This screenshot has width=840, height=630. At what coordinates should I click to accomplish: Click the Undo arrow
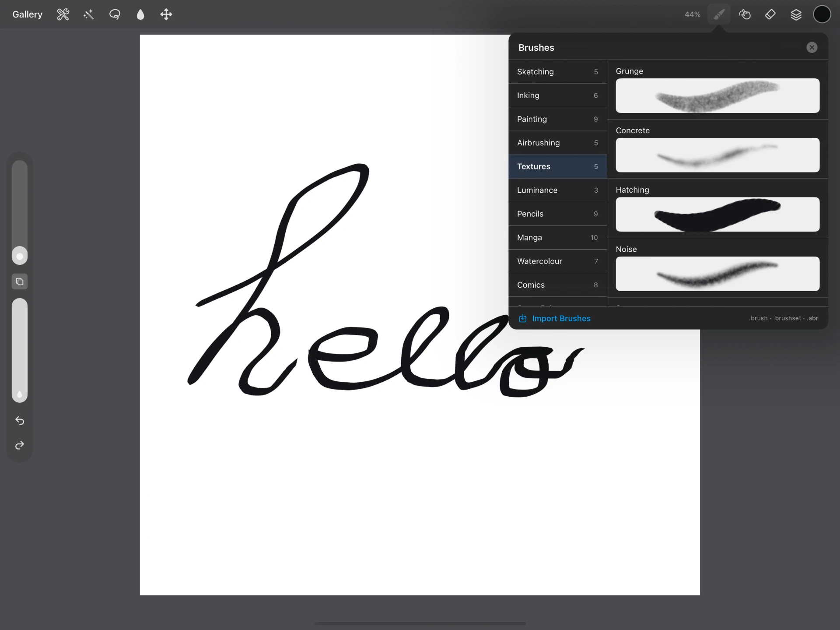click(20, 421)
